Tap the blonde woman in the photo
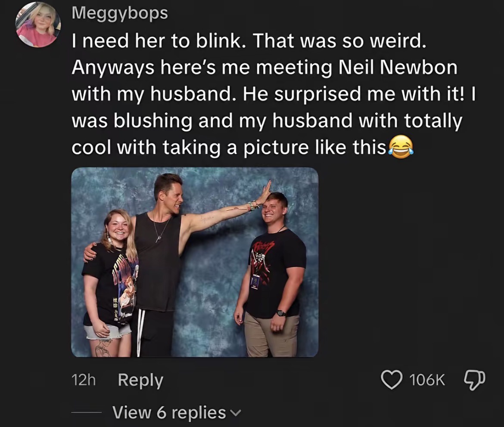The width and height of the screenshot is (504, 427). [x=109, y=283]
